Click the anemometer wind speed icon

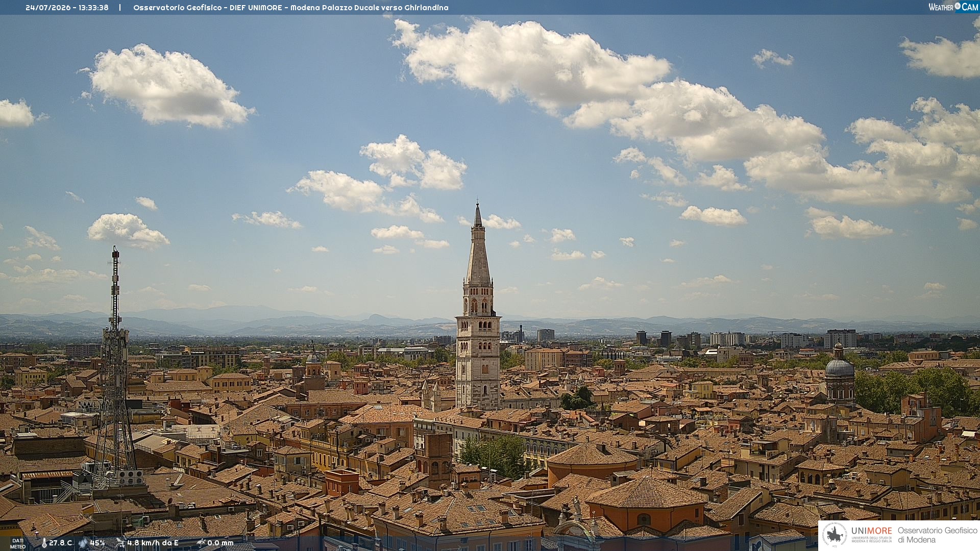point(120,543)
